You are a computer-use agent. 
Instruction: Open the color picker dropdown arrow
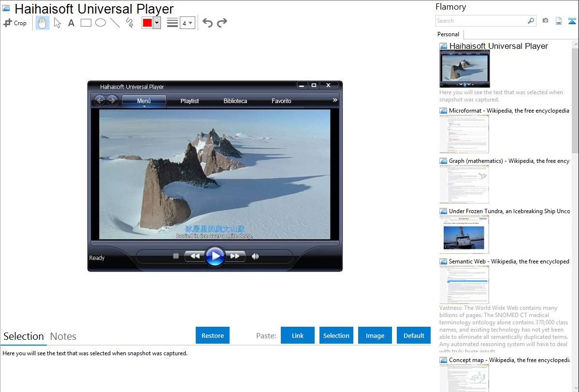pyautogui.click(x=157, y=23)
